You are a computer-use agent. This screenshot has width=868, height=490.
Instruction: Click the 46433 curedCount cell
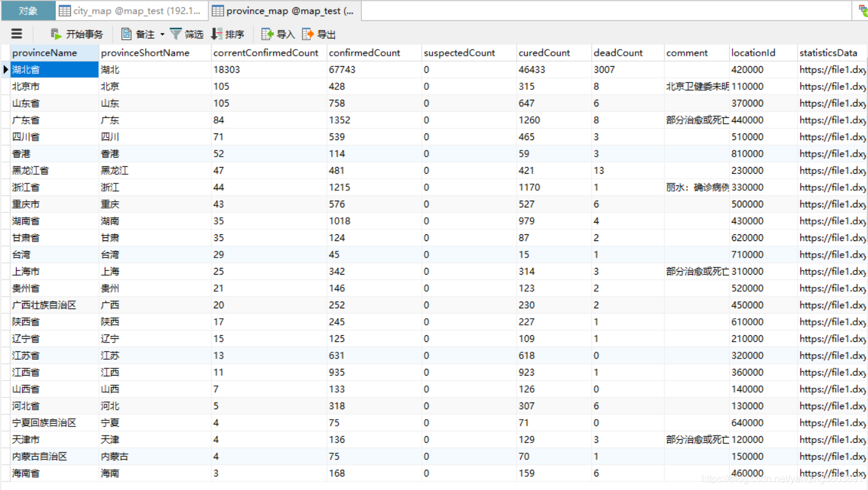tap(554, 70)
